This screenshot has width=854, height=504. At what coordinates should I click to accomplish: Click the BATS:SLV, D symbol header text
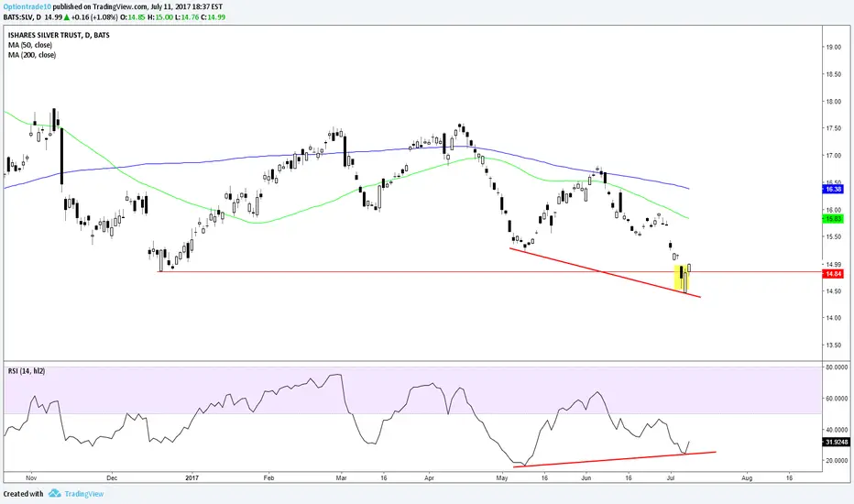[x=22, y=16]
